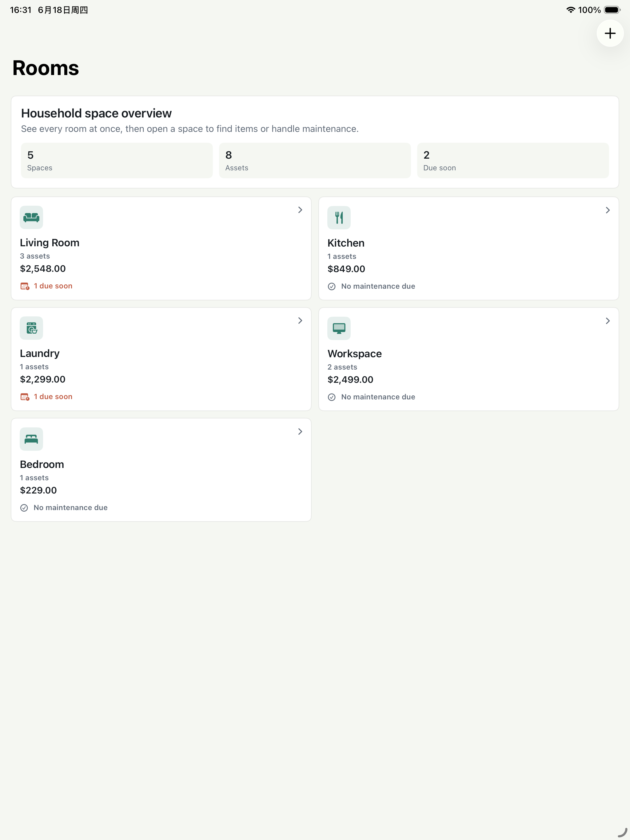Screen dimensions: 630x840
Task: Expand the Living Room card chevron
Action: point(300,210)
